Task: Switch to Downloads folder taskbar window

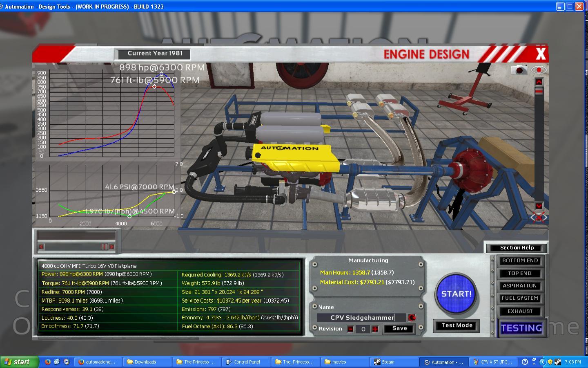Action: pos(147,362)
